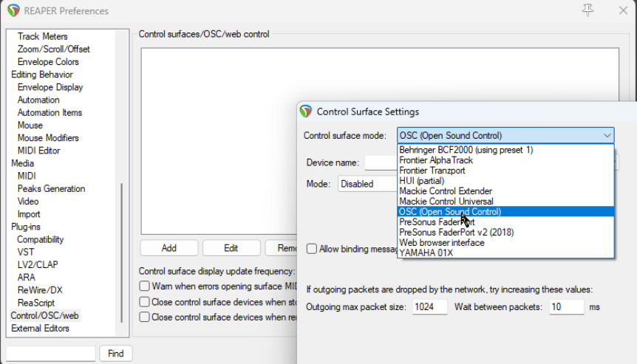Image resolution: width=637 pixels, height=364 pixels.
Task: Click the Find button
Action: tap(116, 354)
